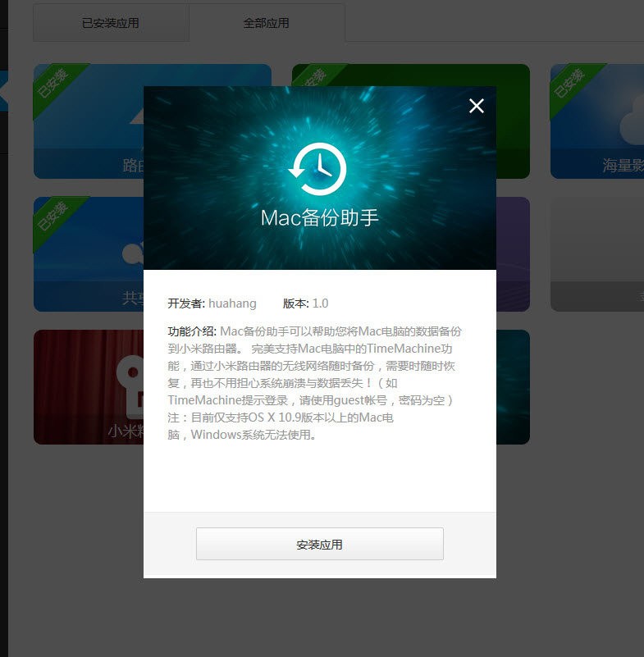Click the keyhole icon on the red 小米 card
Image resolution: width=644 pixels, height=657 pixels.
tap(130, 387)
